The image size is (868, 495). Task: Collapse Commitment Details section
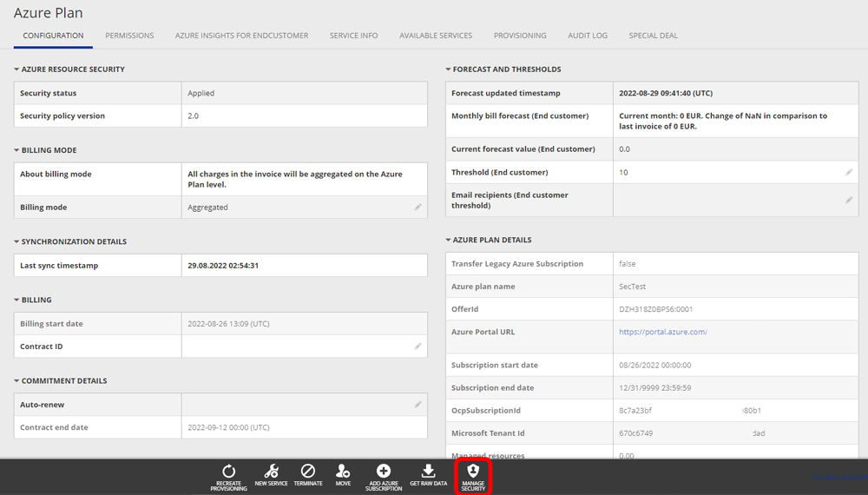pos(16,381)
